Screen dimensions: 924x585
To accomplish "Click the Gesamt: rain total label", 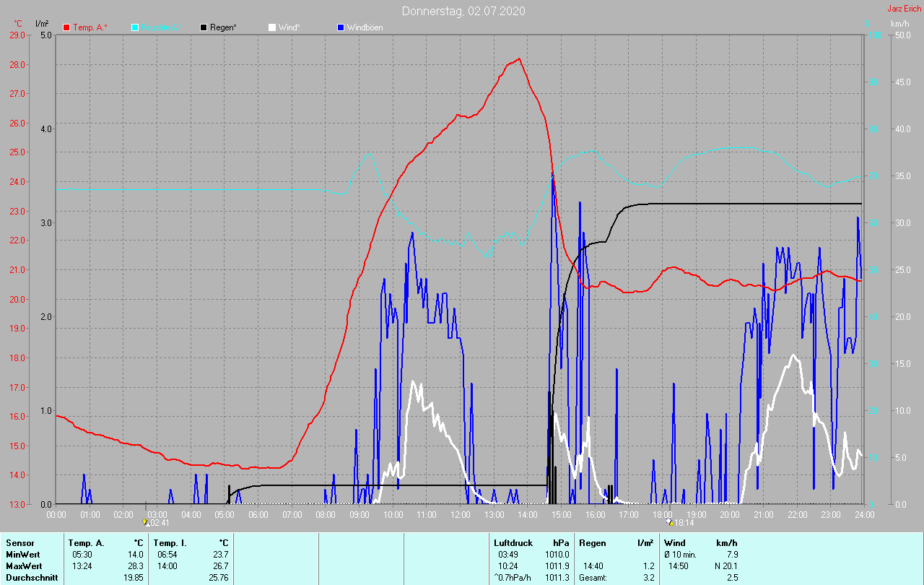I will (593, 578).
